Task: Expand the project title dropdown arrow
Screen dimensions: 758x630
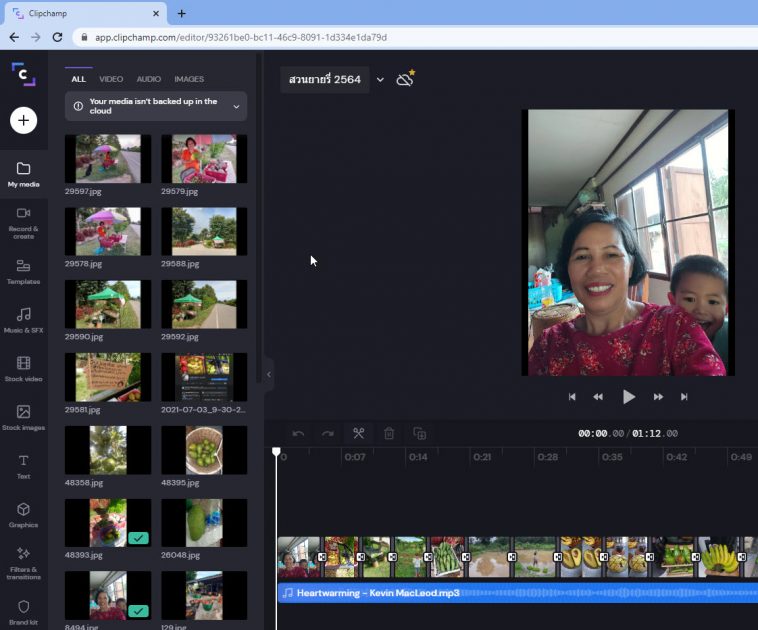Action: point(380,80)
